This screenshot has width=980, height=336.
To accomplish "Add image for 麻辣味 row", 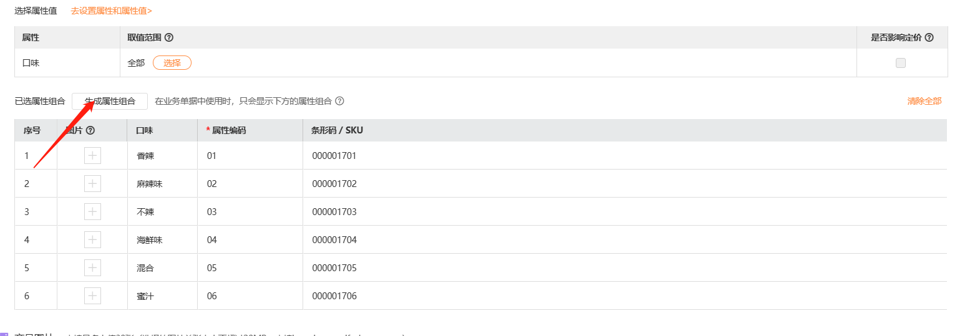I will [x=92, y=183].
